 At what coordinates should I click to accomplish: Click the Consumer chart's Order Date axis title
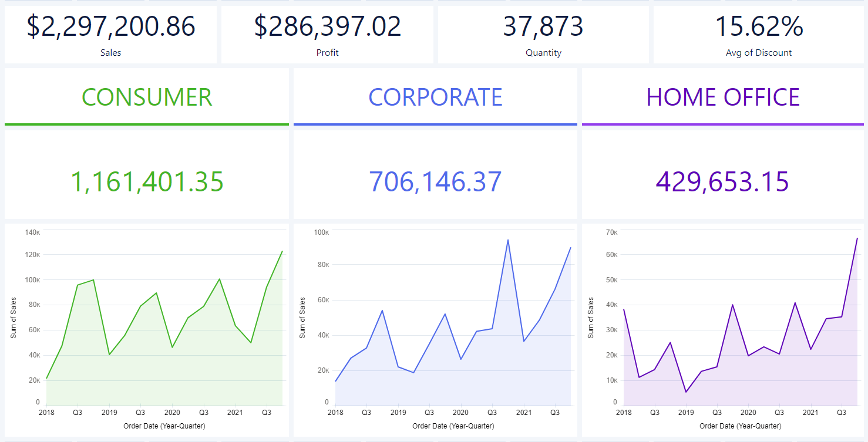tap(164, 426)
